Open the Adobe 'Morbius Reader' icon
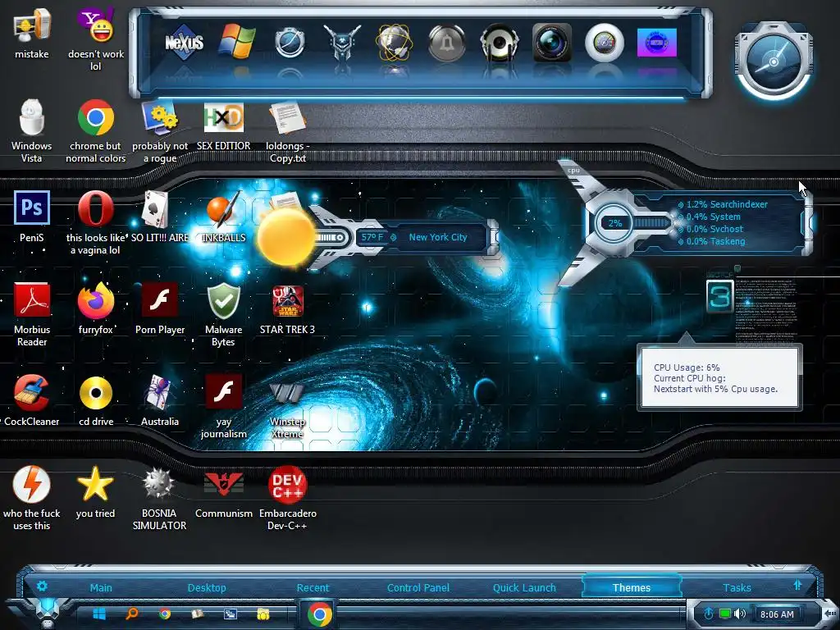Screen dimensions: 840x630 [32, 314]
